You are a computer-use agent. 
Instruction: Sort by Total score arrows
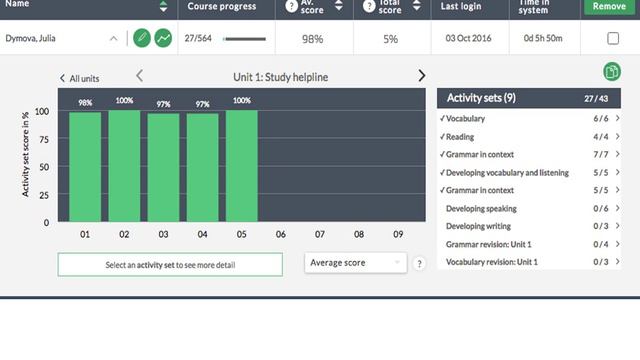click(x=416, y=5)
